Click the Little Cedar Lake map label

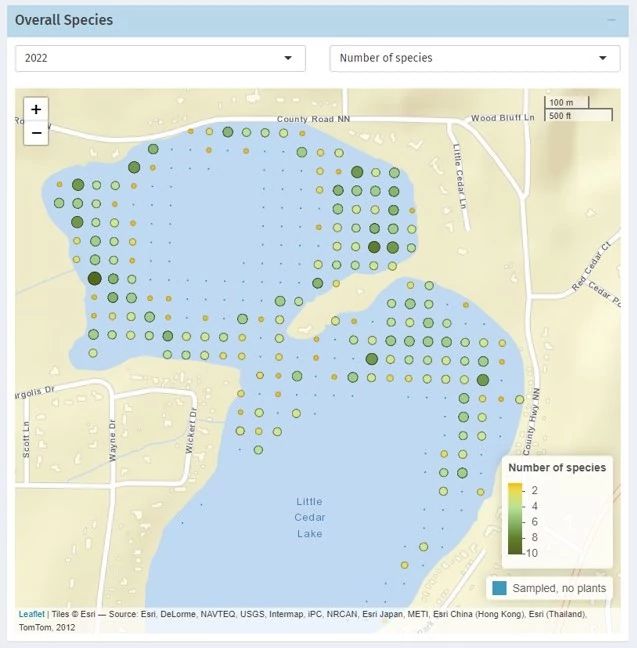click(309, 517)
